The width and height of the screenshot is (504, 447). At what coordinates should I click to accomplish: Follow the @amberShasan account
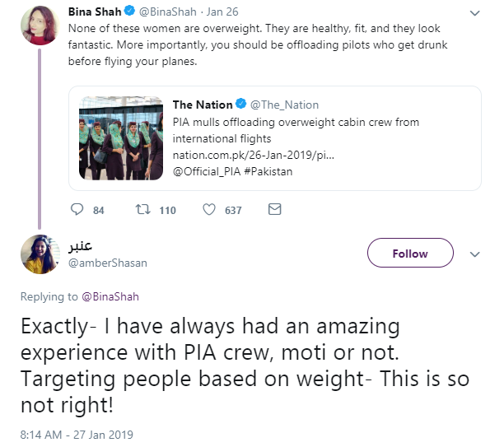pyautogui.click(x=410, y=253)
